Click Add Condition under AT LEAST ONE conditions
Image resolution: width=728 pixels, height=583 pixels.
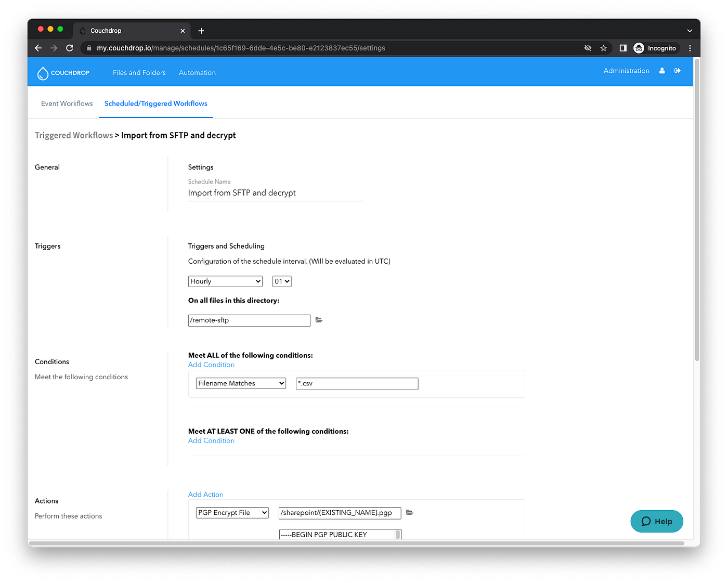pyautogui.click(x=211, y=441)
